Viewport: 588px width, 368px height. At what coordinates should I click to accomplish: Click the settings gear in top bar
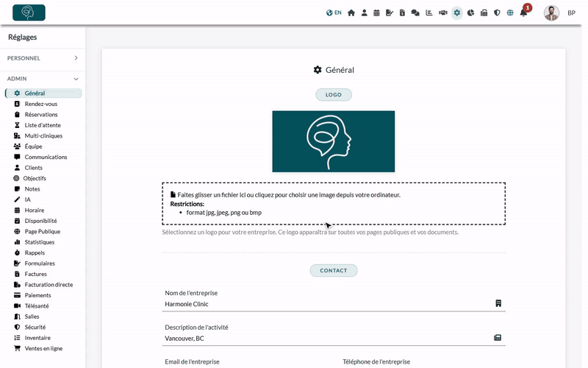[456, 13]
